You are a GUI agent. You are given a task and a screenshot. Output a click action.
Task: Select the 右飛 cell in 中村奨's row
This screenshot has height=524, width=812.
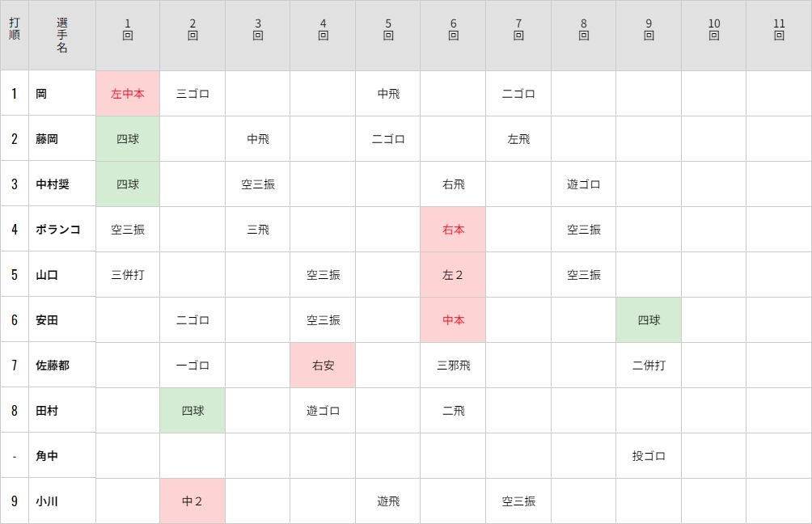pyautogui.click(x=454, y=184)
